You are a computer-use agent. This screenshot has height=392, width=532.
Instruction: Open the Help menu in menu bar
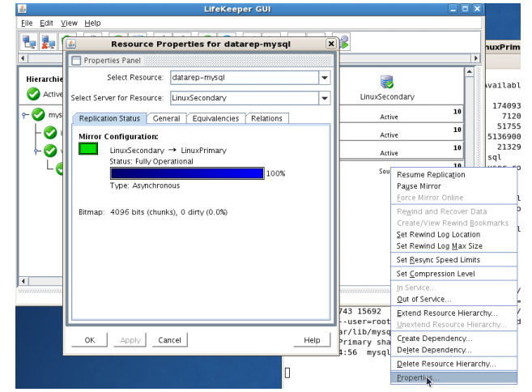pyautogui.click(x=92, y=23)
